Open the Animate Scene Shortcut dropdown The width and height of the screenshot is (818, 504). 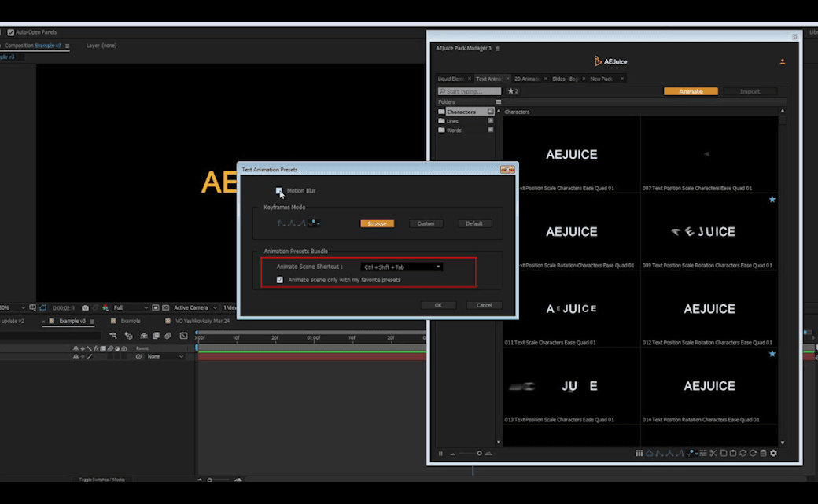401,267
